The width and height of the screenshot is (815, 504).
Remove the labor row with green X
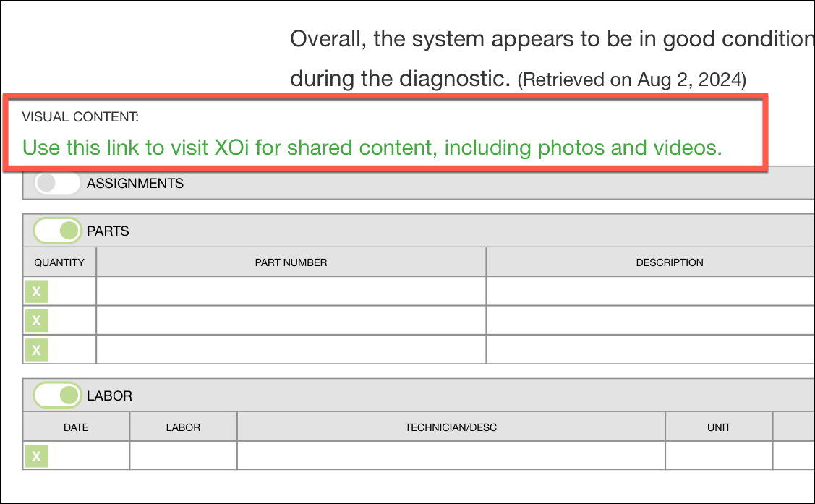[36, 456]
